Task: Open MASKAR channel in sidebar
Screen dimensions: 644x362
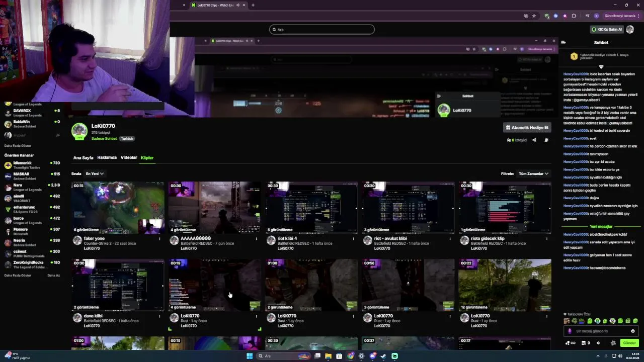Action: click(x=32, y=176)
